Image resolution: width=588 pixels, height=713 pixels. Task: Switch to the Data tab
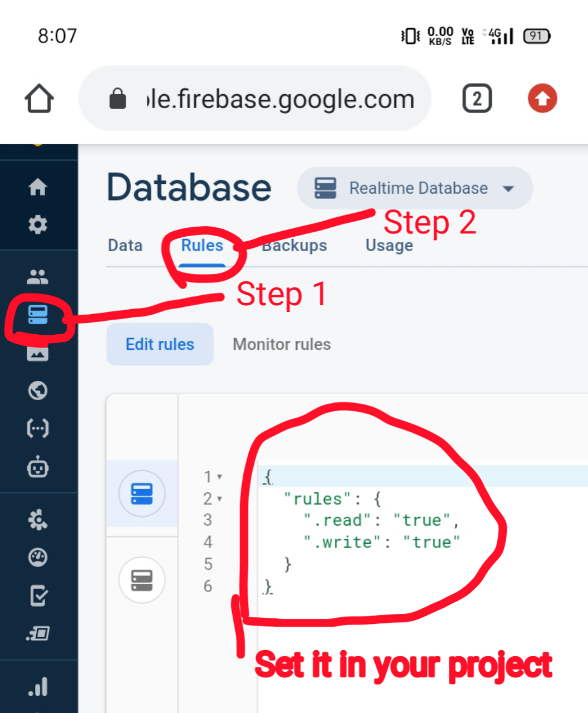click(x=125, y=246)
